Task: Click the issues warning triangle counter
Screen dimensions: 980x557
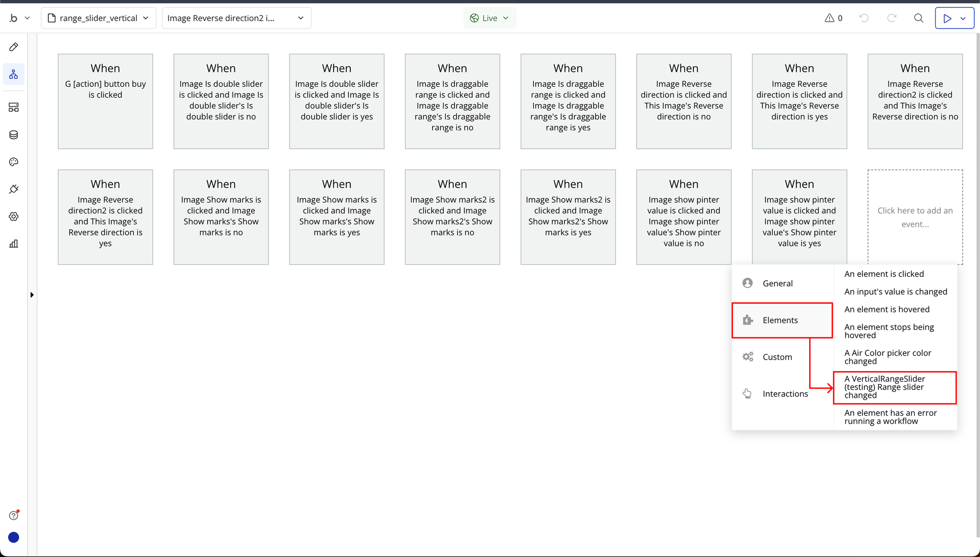Action: tap(834, 18)
